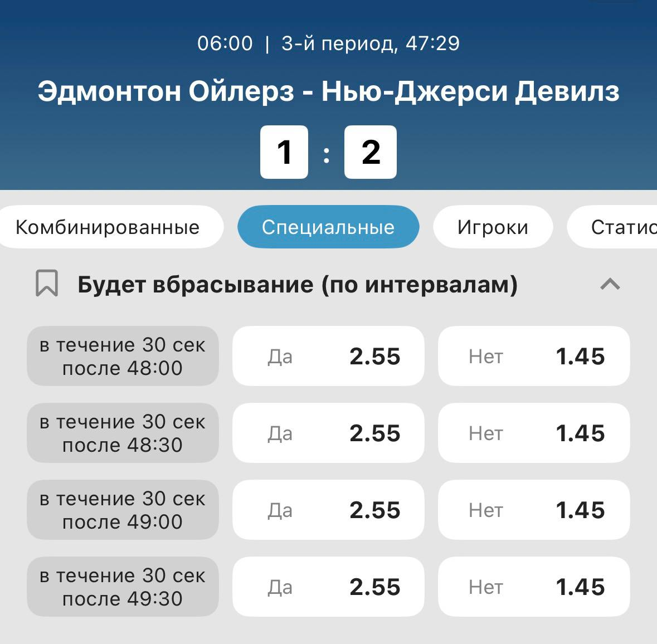Viewport: 657px width, 644px height.
Task: Bookmark the face-off intervals market
Action: 47,284
